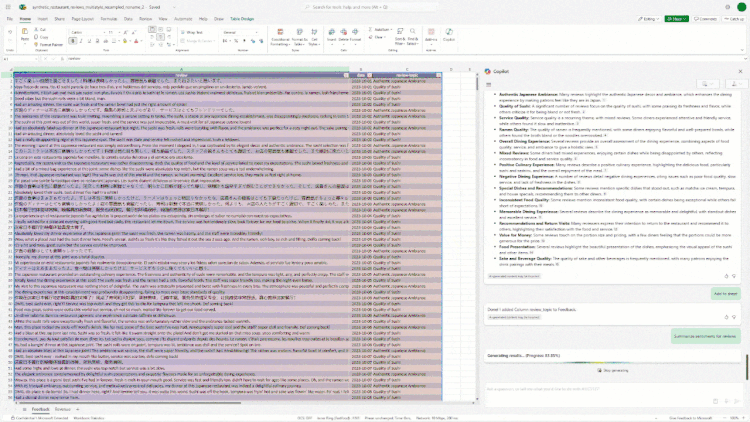Viewport: 750px width, 422px height.
Task: Open the font name combo box
Action: click(x=88, y=33)
